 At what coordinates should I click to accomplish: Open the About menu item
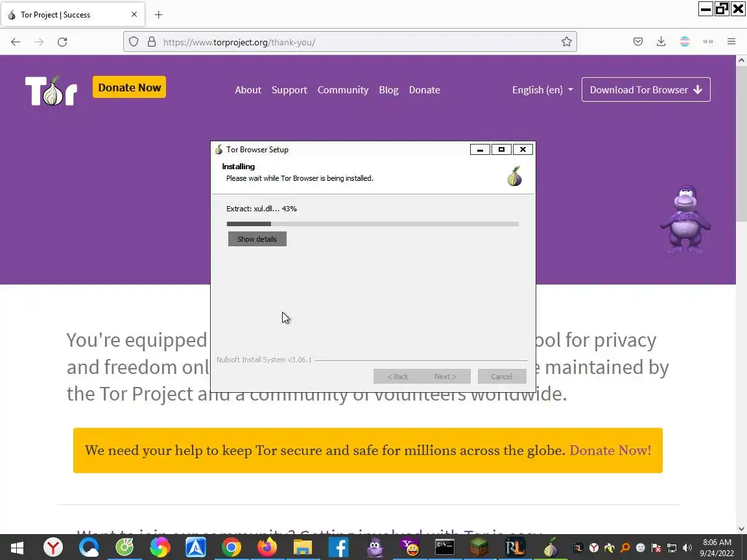coord(248,90)
